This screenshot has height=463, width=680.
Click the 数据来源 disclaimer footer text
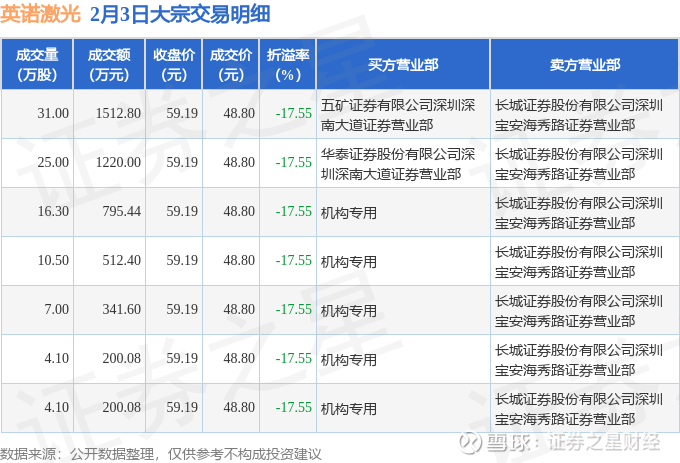pyautogui.click(x=161, y=454)
